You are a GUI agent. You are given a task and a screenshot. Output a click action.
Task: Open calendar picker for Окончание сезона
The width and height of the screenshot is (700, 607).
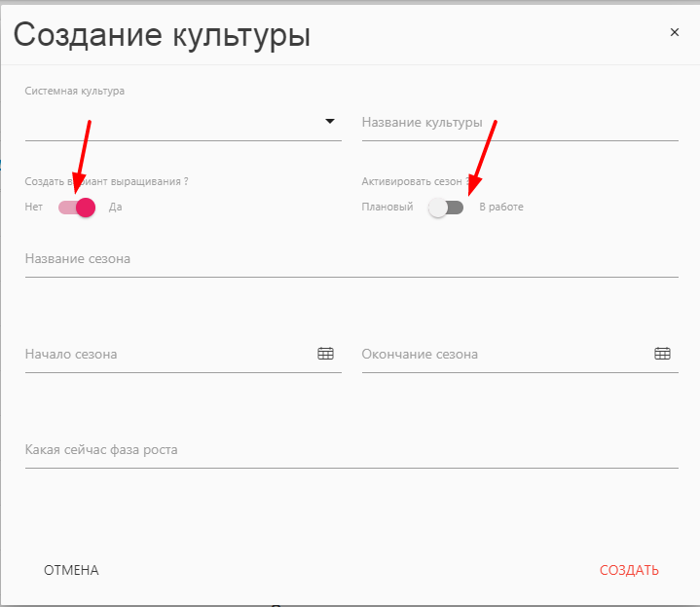(x=662, y=354)
